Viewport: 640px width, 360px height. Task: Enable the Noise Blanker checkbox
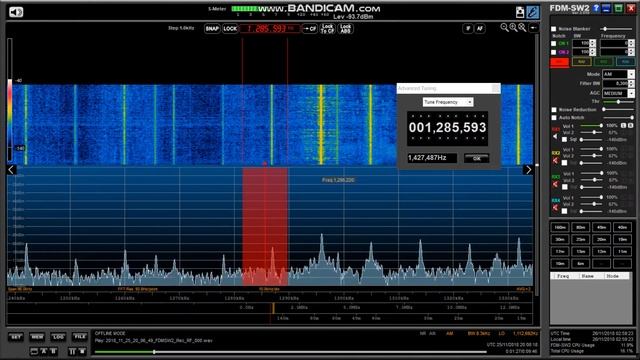pyautogui.click(x=554, y=29)
